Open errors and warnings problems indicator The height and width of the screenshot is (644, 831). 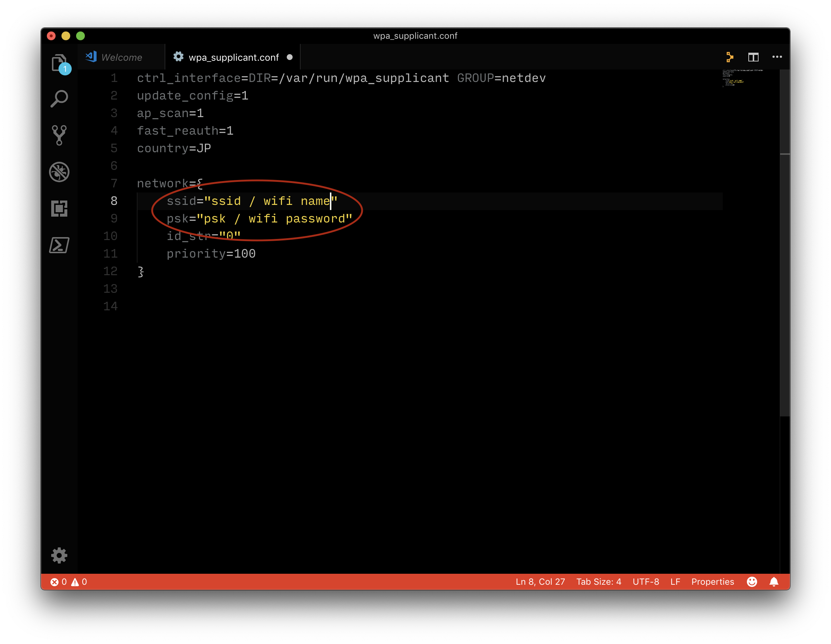click(68, 581)
